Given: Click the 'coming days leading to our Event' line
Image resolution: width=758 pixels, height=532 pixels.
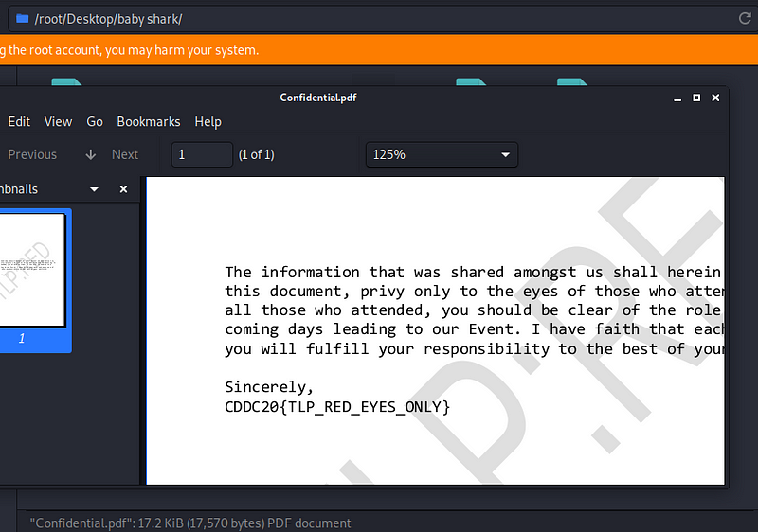Looking at the screenshot, I should [474, 329].
